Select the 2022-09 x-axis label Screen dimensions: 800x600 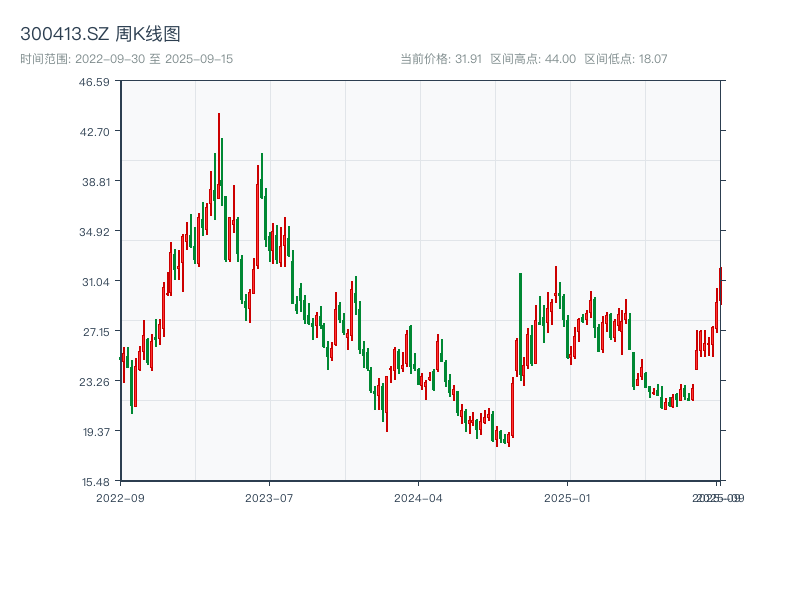(118, 496)
